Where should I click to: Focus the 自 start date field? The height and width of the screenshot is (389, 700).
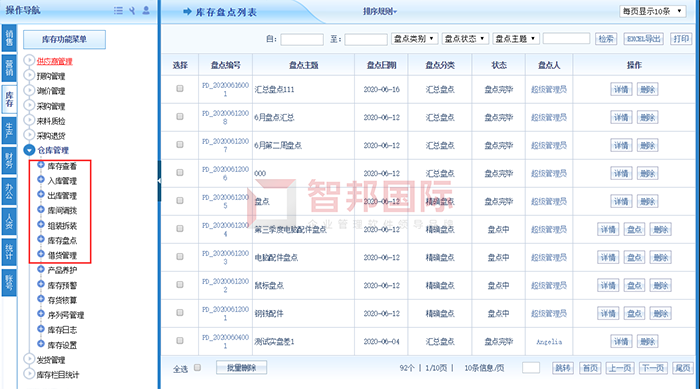302,39
